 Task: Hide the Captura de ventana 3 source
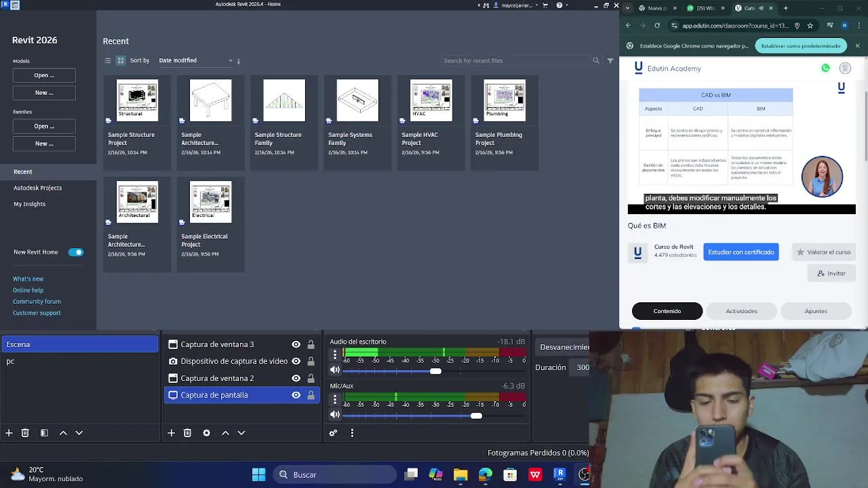point(296,344)
